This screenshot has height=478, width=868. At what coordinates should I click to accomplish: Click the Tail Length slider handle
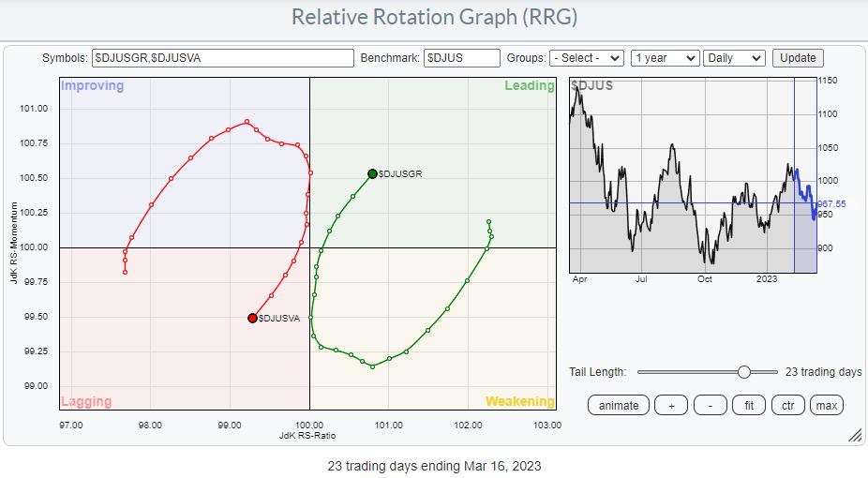[x=744, y=372]
